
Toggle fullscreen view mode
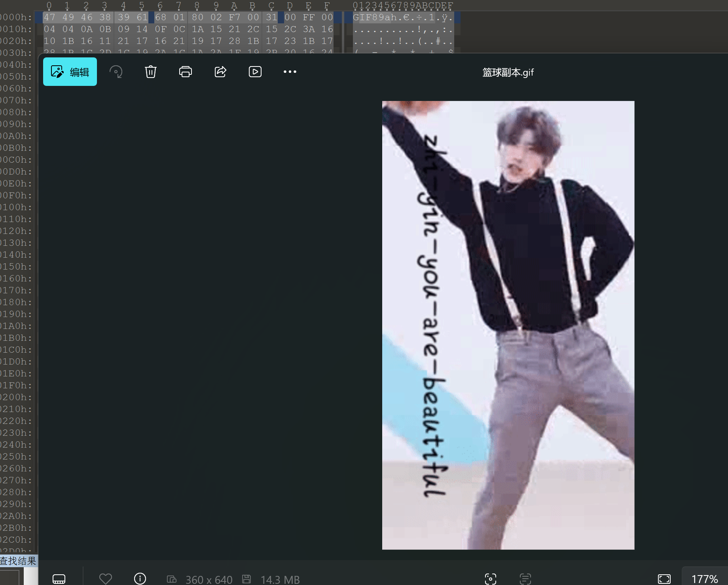(x=664, y=579)
